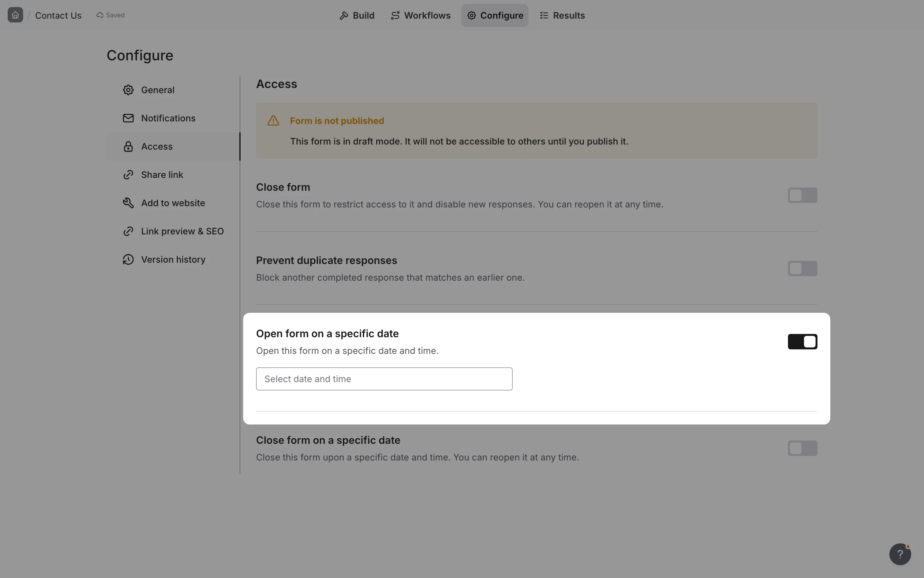Click the Notifications envelope icon
This screenshot has height=578, width=924.
coord(128,118)
